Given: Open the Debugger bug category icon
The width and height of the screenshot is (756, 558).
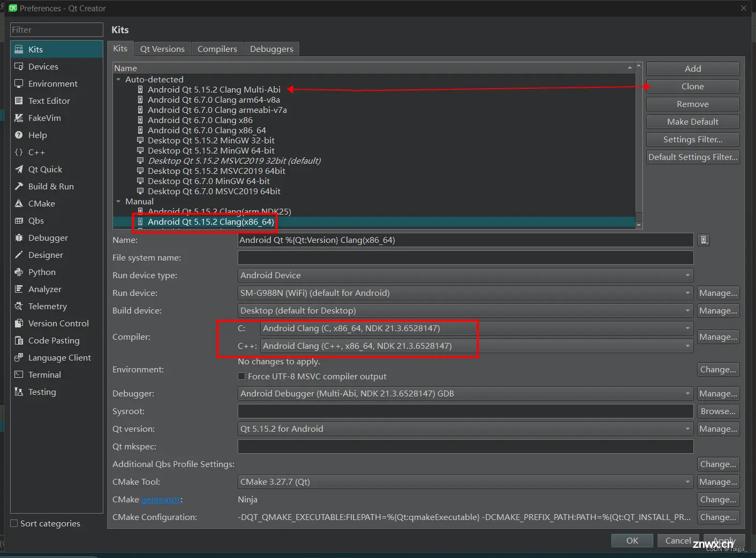Looking at the screenshot, I should 19,238.
